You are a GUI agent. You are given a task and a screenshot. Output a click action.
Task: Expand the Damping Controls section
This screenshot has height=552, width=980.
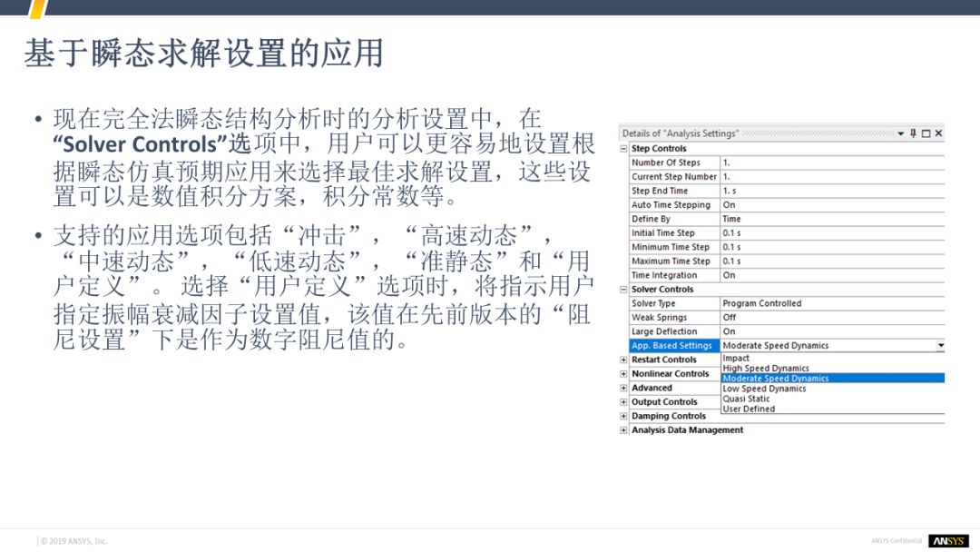point(623,417)
